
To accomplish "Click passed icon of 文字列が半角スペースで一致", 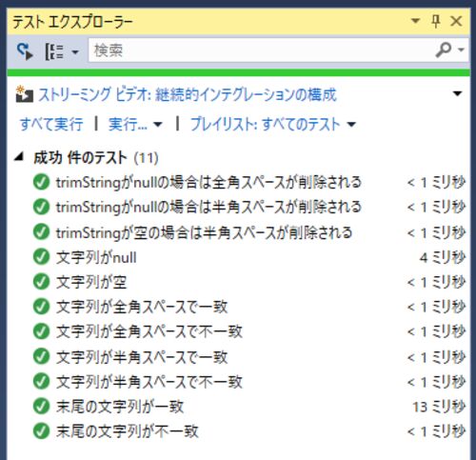I will pos(41,356).
